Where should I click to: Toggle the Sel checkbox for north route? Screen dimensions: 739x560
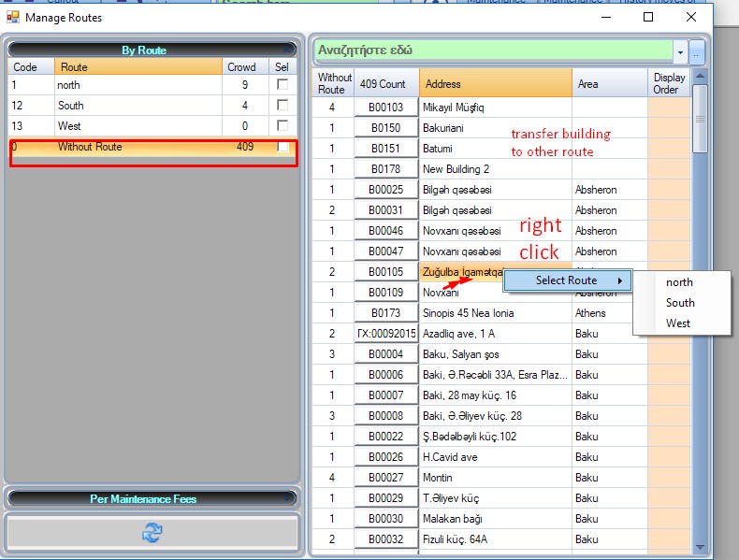click(283, 85)
